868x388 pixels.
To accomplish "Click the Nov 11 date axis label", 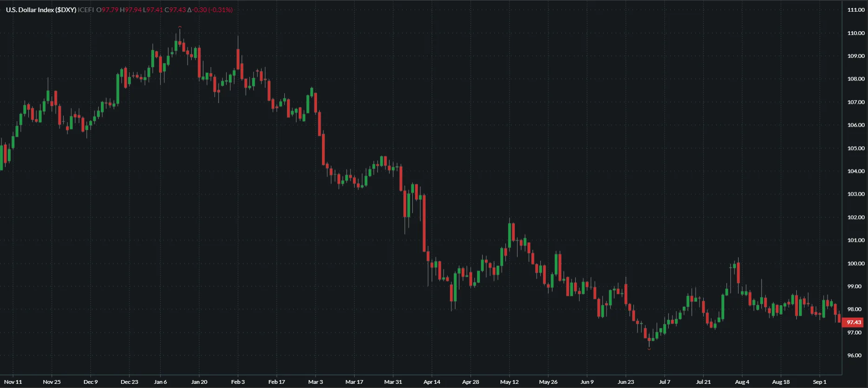I will tap(13, 382).
